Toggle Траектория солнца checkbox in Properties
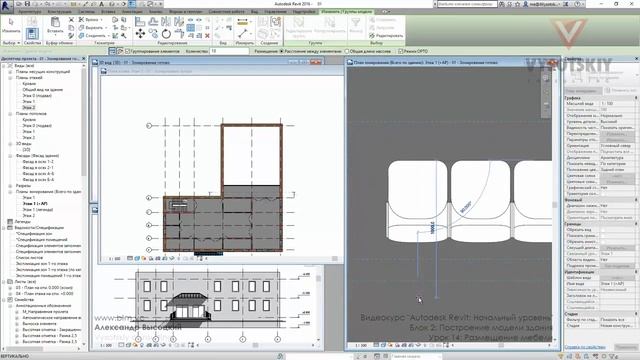Image resolution: width=640 pixels, height=360 pixels. pos(603,194)
